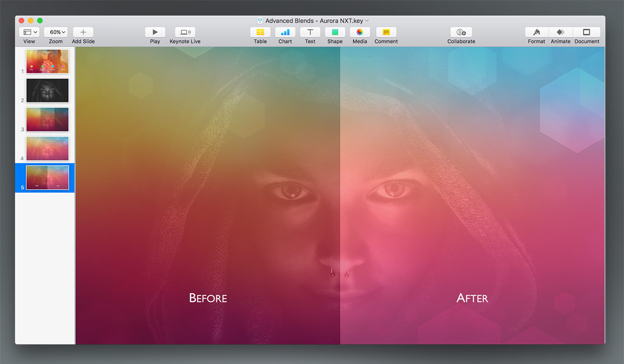Add a Text box
Screen dimensions: 624x364
tap(310, 32)
